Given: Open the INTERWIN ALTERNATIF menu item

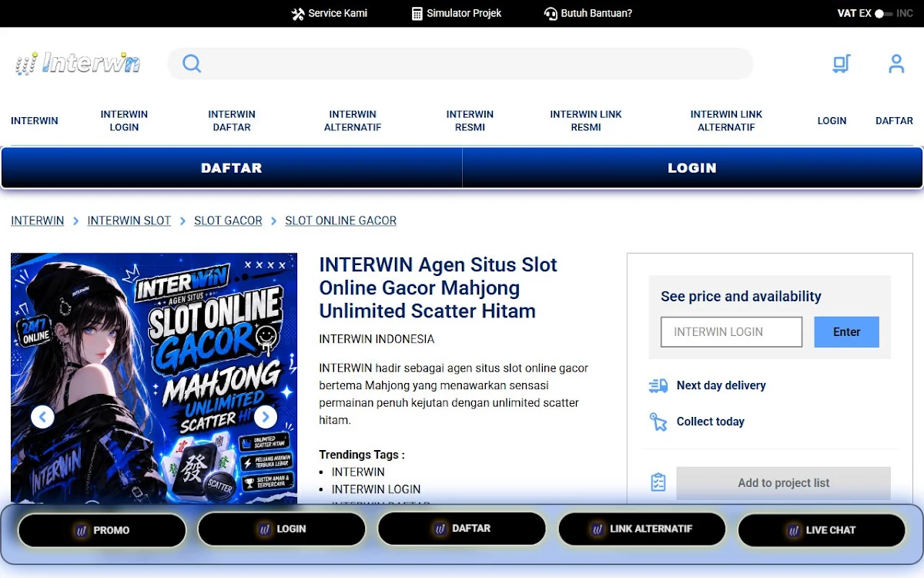Looking at the screenshot, I should pos(353,121).
